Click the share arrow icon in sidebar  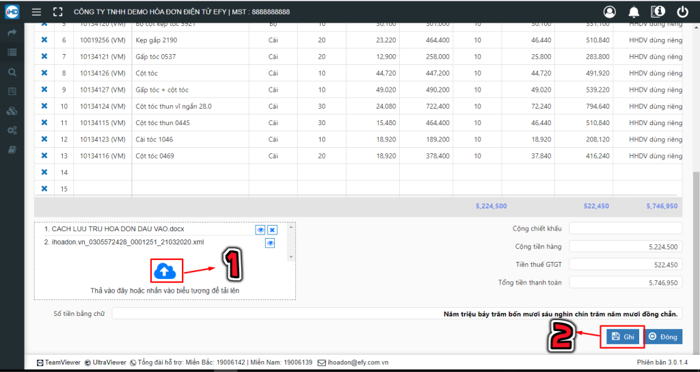(12, 33)
